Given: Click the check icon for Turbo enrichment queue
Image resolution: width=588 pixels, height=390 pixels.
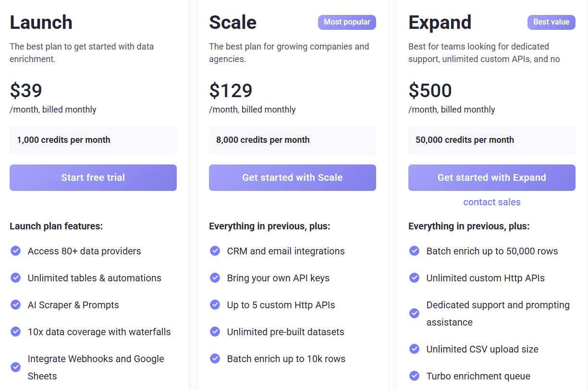Looking at the screenshot, I should click(x=414, y=376).
